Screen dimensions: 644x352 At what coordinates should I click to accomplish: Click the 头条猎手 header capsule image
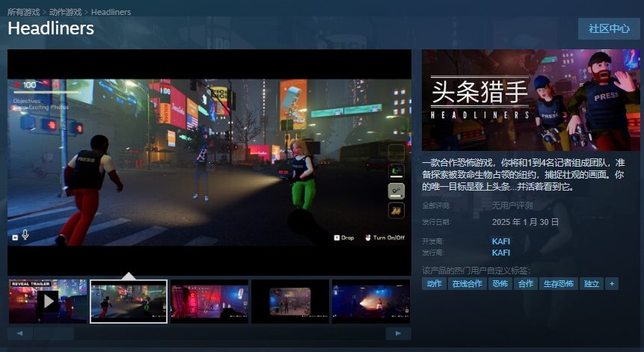tap(530, 100)
